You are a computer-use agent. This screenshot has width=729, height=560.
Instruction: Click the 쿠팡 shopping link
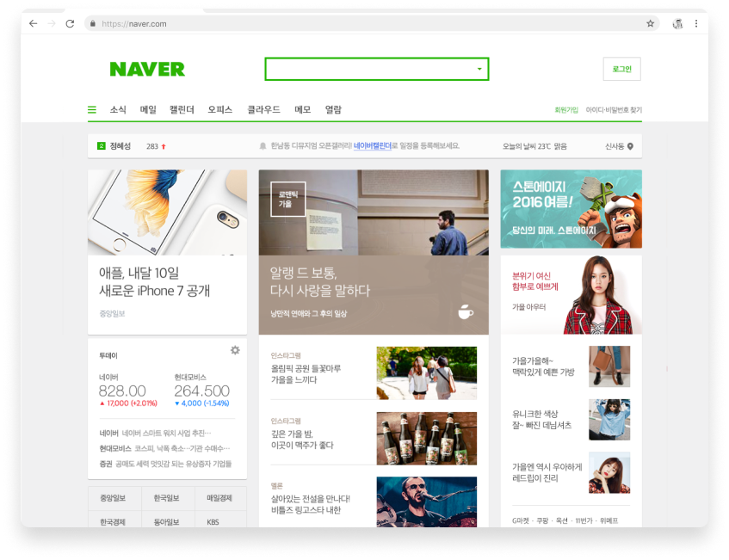[542, 520]
